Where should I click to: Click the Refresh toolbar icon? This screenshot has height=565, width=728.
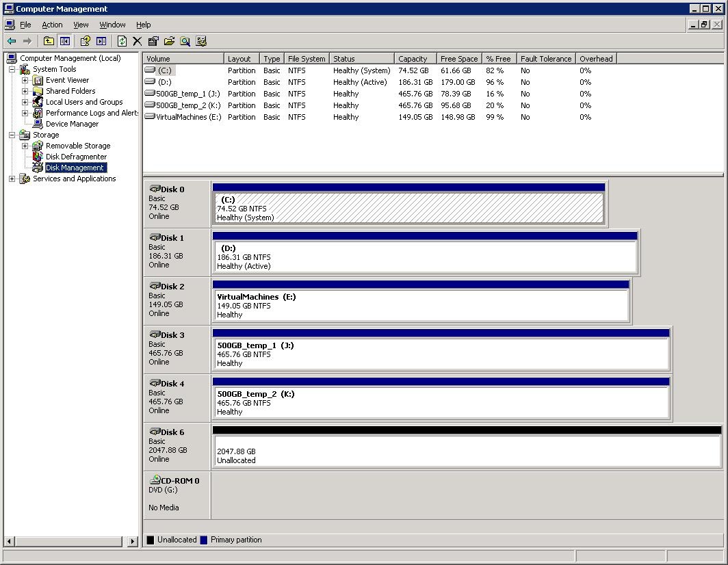click(x=122, y=41)
